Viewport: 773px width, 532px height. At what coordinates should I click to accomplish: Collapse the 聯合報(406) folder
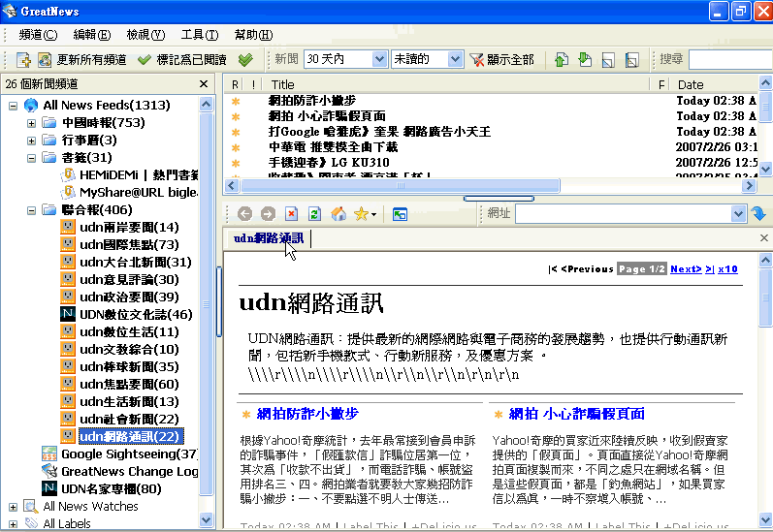[x=32, y=210]
